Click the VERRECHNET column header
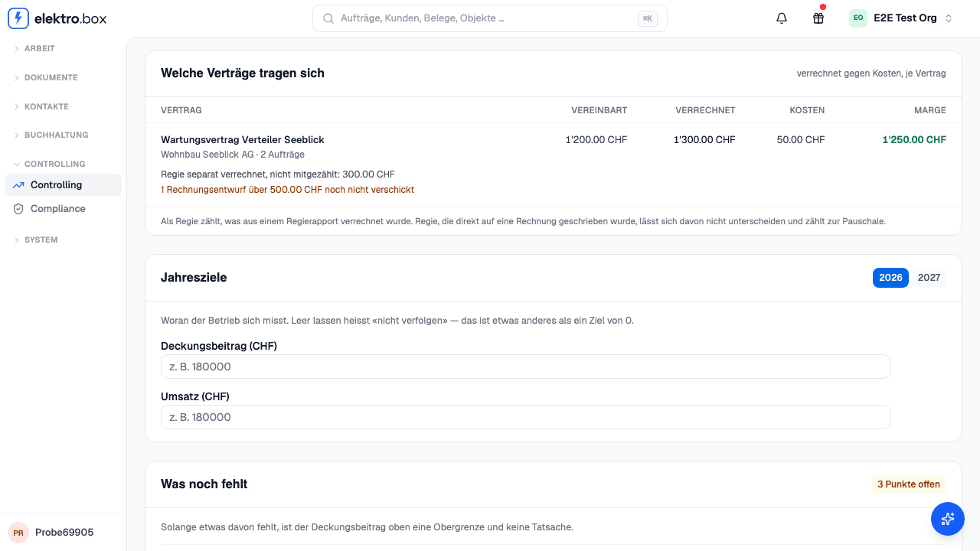 [705, 110]
